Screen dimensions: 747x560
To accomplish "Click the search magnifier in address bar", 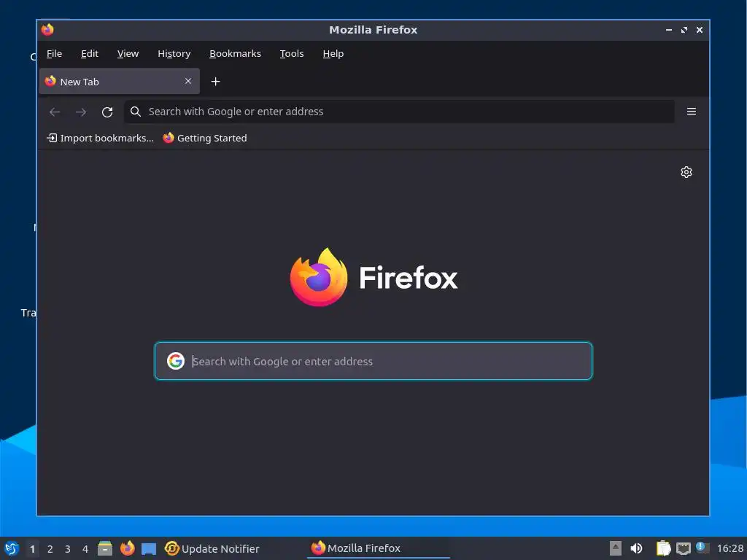I will click(135, 112).
